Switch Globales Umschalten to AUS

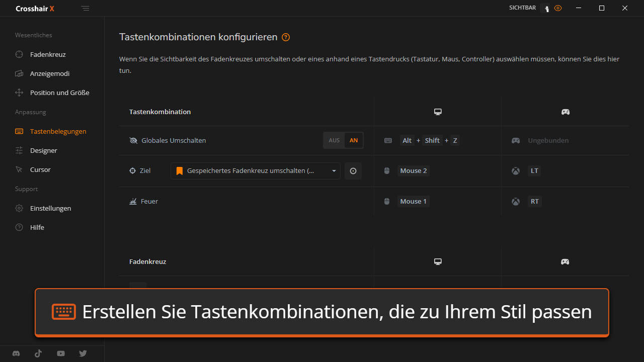334,141
